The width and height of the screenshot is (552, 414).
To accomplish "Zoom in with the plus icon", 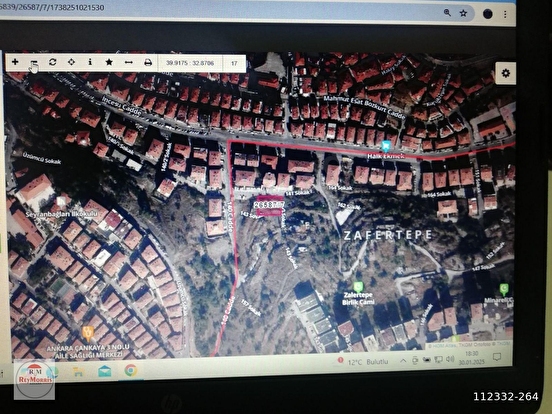I will tap(15, 62).
